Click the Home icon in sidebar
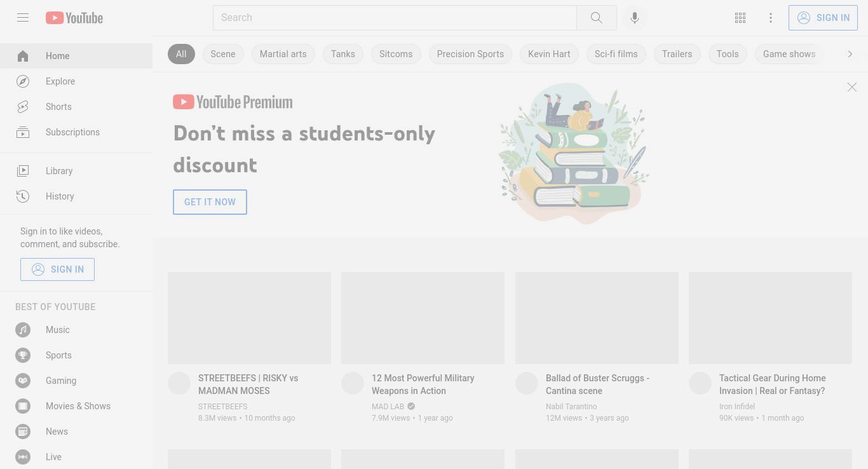 coord(23,56)
